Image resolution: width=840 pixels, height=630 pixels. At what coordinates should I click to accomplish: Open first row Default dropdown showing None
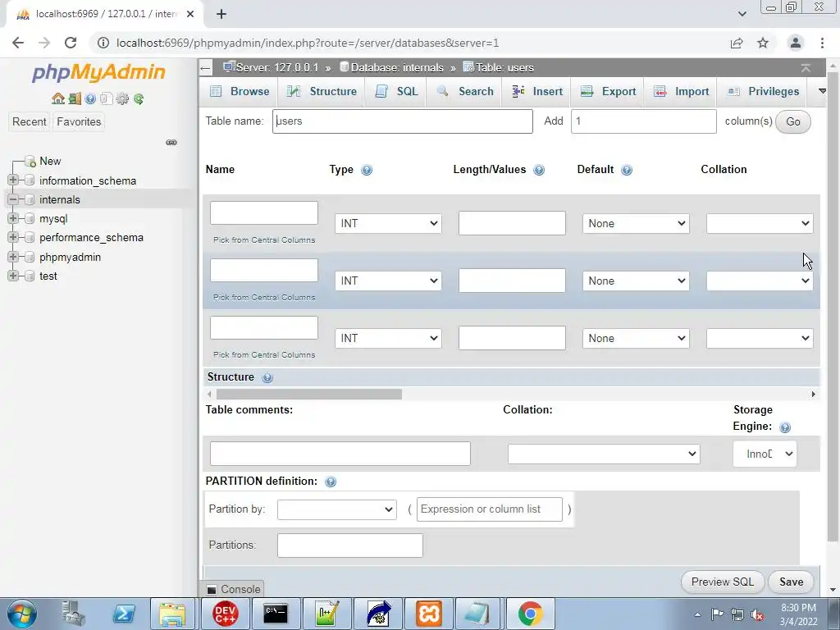coord(636,223)
